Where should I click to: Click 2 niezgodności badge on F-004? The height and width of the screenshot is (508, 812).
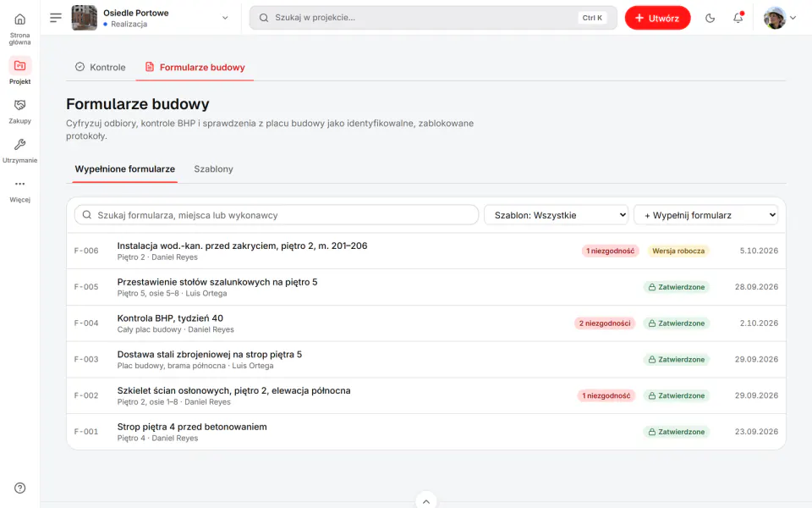[604, 323]
